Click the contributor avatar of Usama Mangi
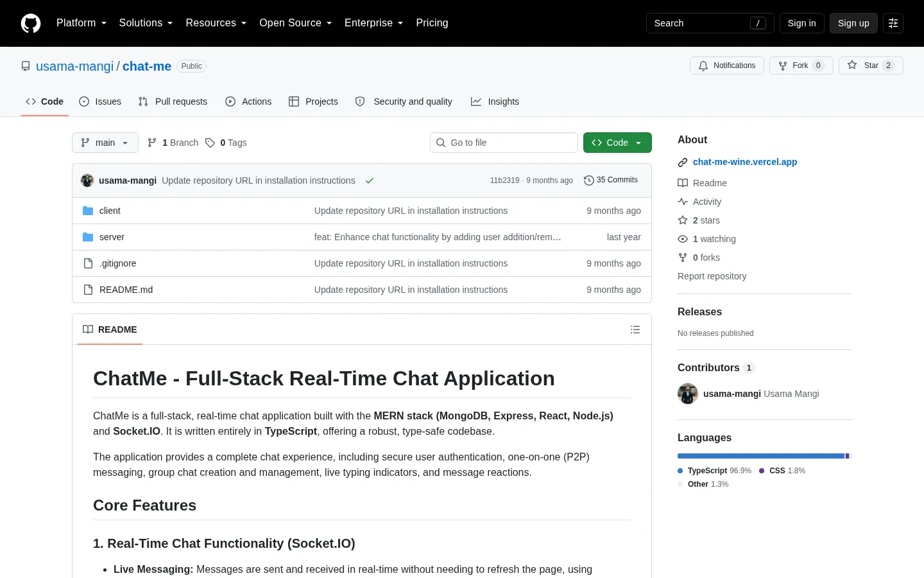This screenshot has width=924, height=578. pyautogui.click(x=688, y=394)
